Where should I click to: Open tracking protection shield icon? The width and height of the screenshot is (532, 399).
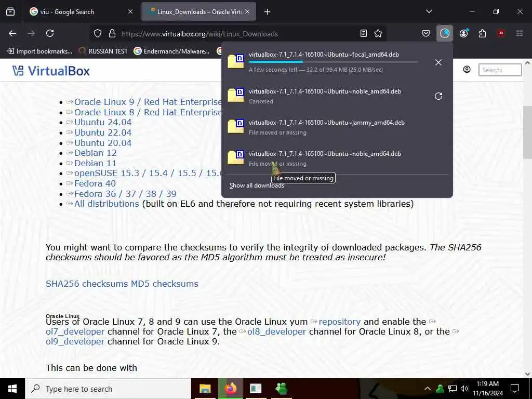98,33
